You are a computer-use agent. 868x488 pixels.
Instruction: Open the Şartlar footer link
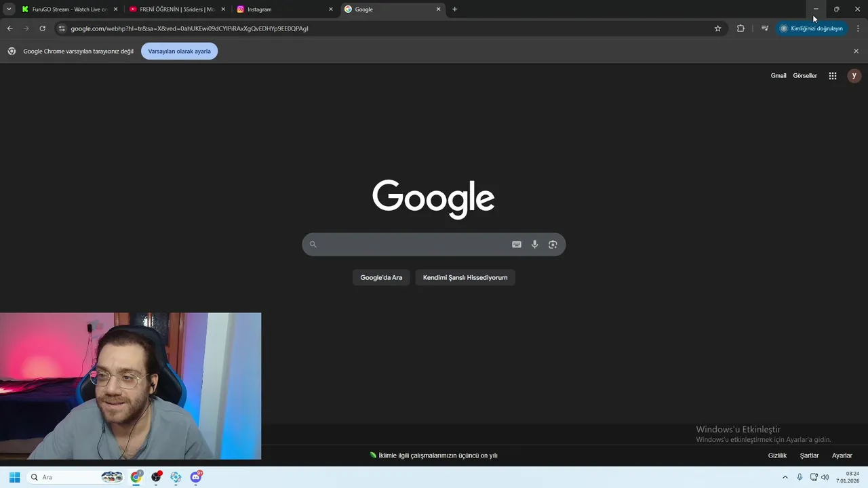tap(809, 455)
